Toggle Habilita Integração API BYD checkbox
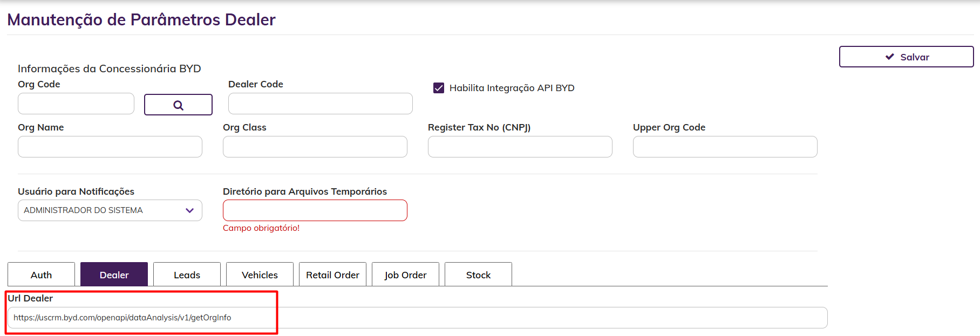Viewport: 980px width, 336px height. [439, 88]
